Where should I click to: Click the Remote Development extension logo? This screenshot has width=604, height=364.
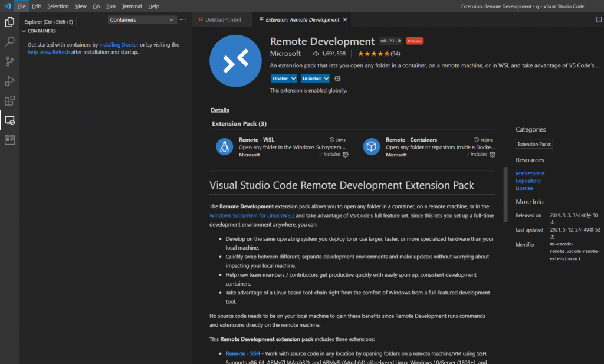235,61
